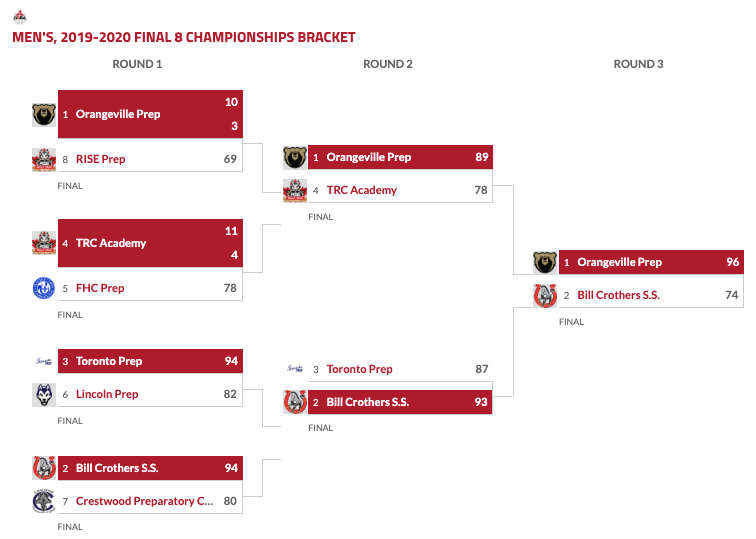Click RISE Prep team logo
Image resolution: width=756 pixels, height=539 pixels.
(43, 159)
